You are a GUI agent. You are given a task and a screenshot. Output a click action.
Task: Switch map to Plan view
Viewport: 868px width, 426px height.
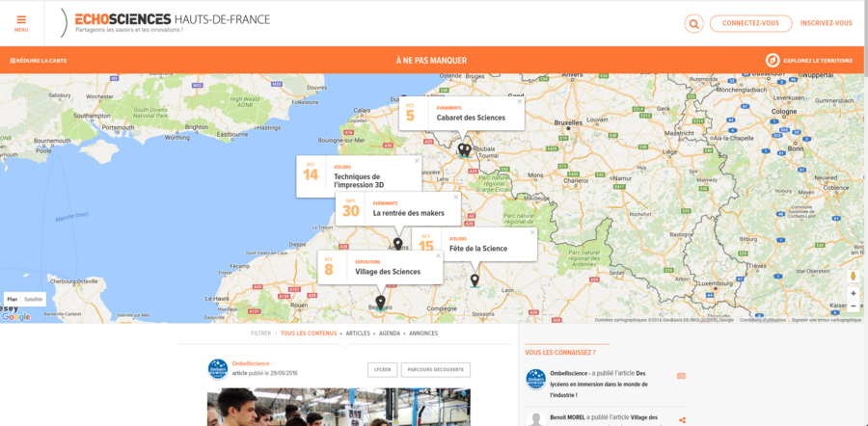[x=13, y=300]
